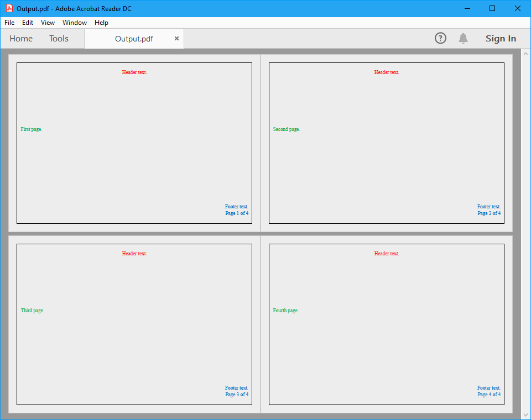Open the Window menu
The width and height of the screenshot is (531, 420).
tap(75, 23)
